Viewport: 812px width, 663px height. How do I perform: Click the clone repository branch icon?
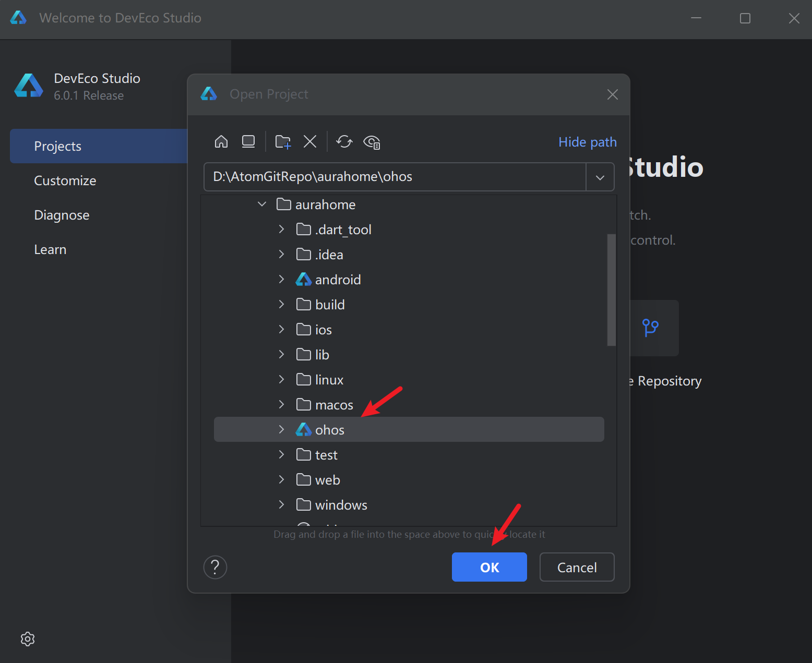pyautogui.click(x=650, y=328)
